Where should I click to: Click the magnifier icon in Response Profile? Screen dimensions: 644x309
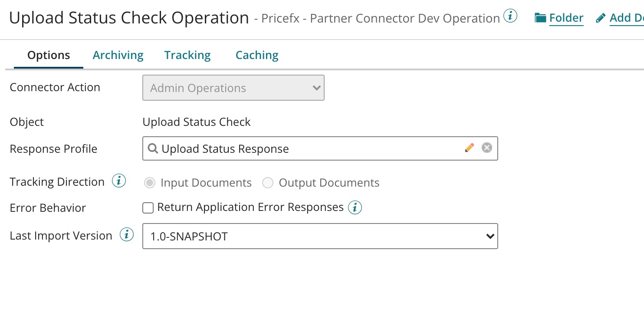coord(153,148)
